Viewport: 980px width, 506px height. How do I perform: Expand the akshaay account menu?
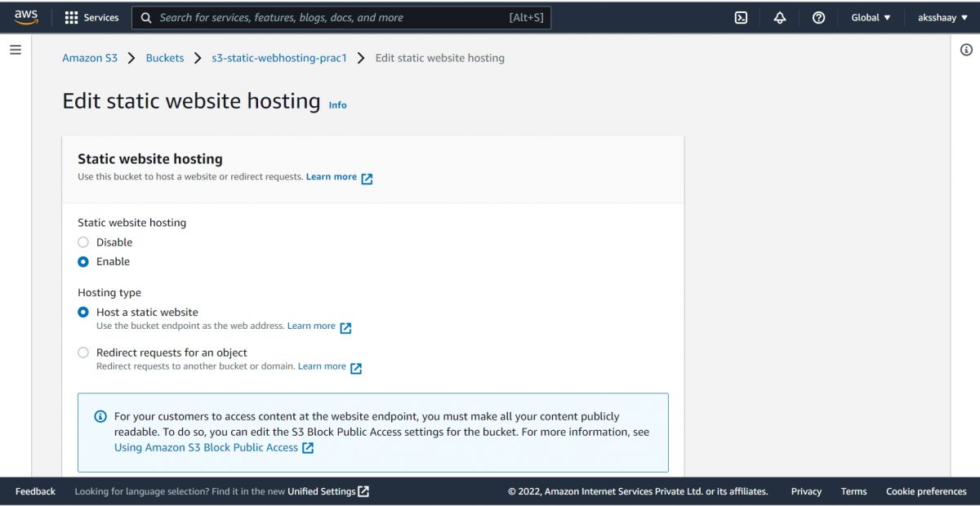[x=941, y=16]
